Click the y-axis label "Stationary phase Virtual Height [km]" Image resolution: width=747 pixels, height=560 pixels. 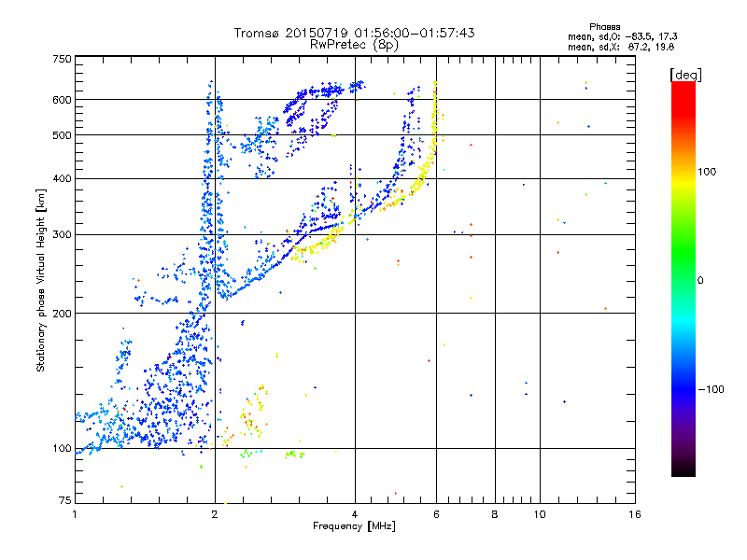(x=41, y=281)
